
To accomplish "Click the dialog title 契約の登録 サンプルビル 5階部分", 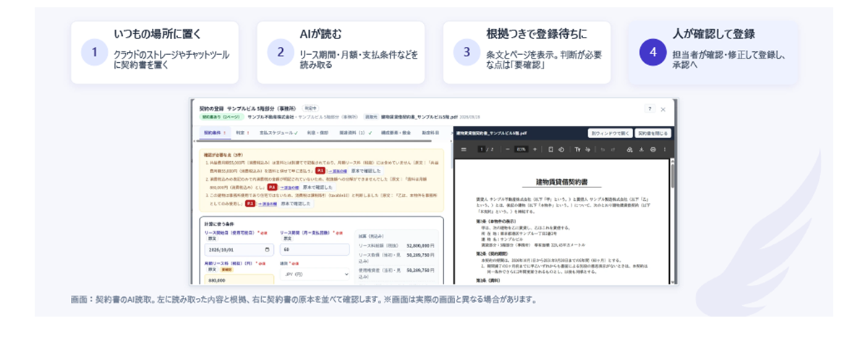I will (247, 108).
